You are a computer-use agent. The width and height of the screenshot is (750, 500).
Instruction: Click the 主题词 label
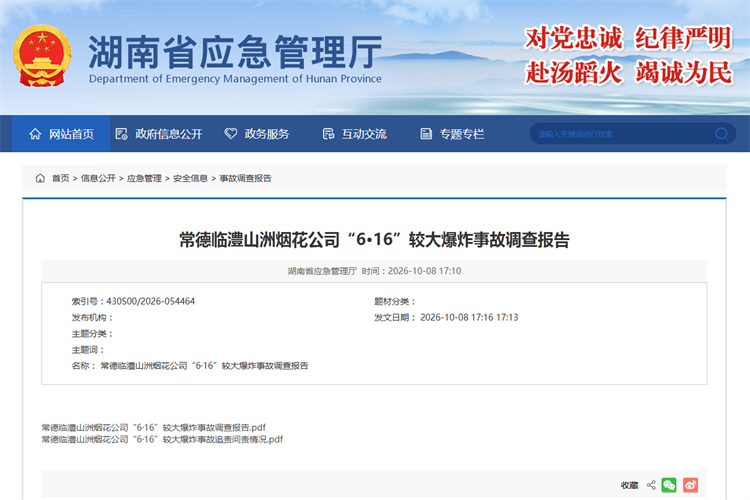click(x=88, y=350)
